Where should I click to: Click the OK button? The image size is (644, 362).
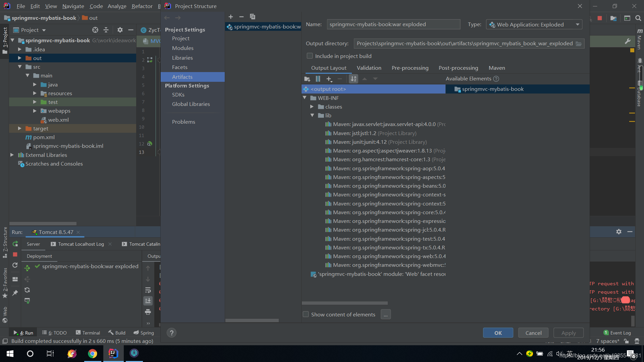click(x=498, y=333)
